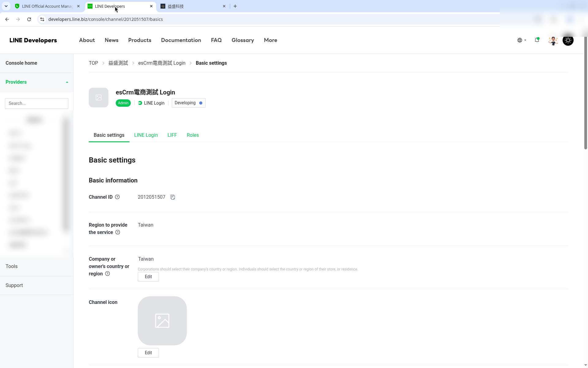Image resolution: width=588 pixels, height=368 pixels.
Task: Open the Documentation menu
Action: [x=181, y=40]
